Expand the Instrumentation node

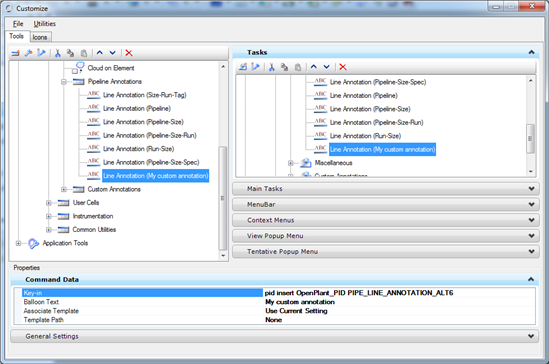pos(49,216)
